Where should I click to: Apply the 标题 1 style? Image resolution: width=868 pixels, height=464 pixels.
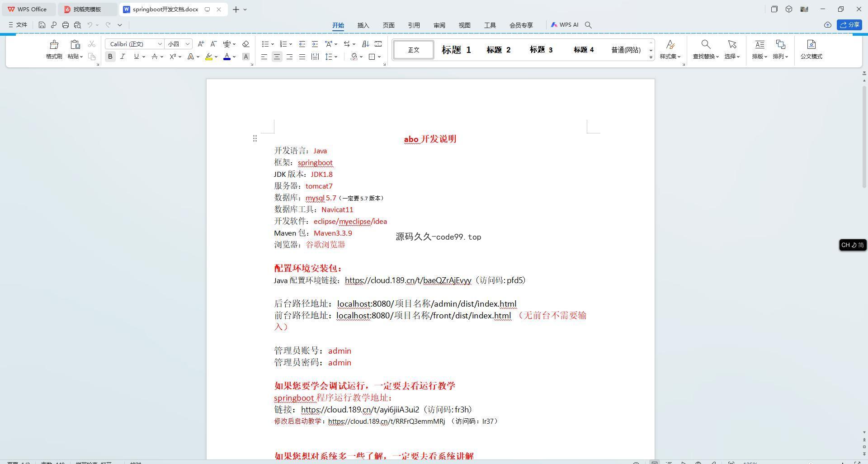(x=456, y=50)
